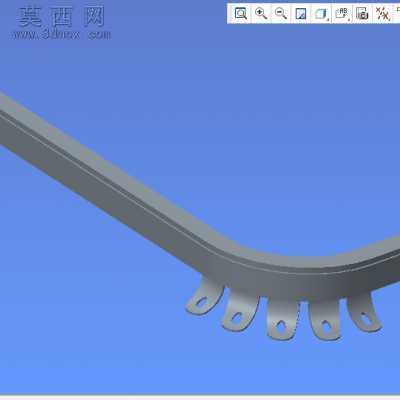Viewport: 400px width, 400px height.
Task: Activate the Zoom In magnifier tool
Action: 261,13
